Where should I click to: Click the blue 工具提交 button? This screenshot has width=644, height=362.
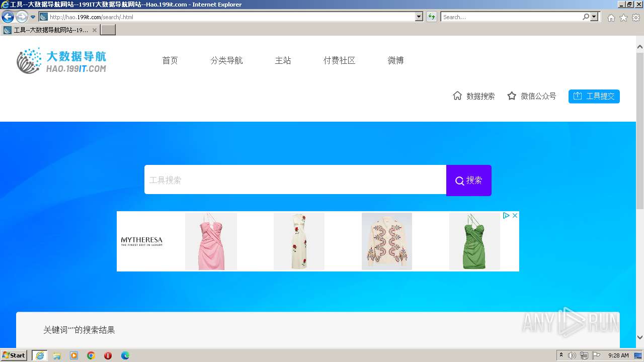(594, 96)
